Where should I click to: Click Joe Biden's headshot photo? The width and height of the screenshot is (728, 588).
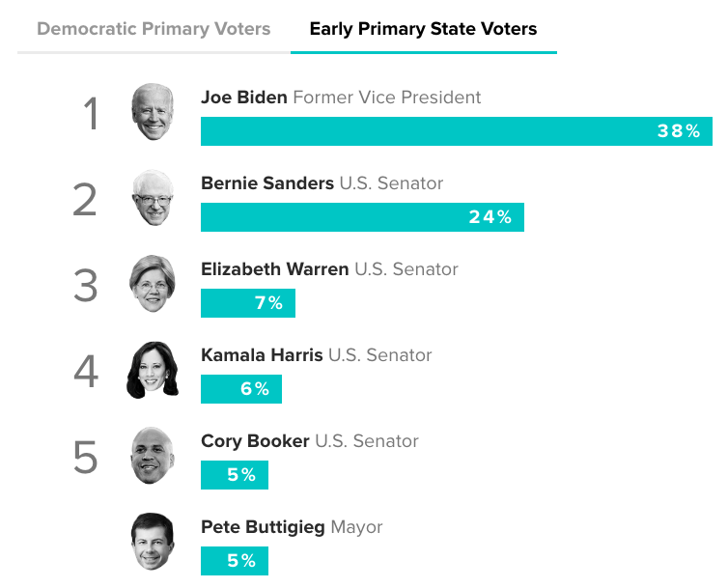pos(153,111)
